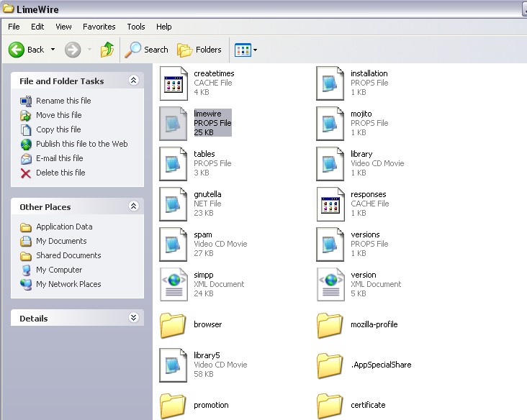
Task: Collapse the Other Places panel
Action: click(133, 206)
